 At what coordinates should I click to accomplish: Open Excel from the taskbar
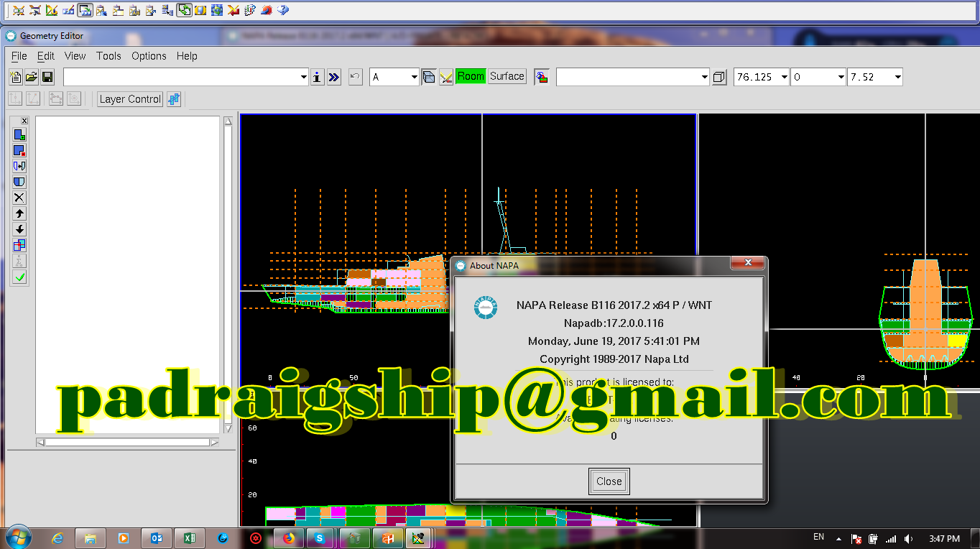point(190,538)
